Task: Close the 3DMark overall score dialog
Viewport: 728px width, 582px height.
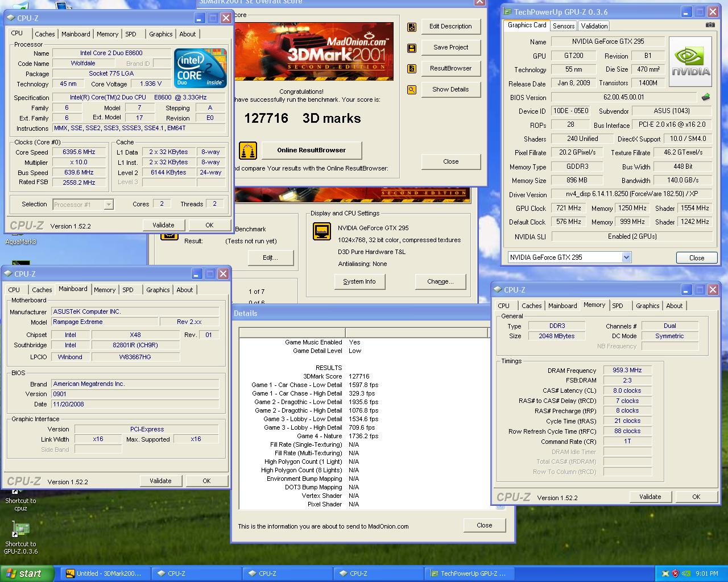Action: tap(450, 162)
